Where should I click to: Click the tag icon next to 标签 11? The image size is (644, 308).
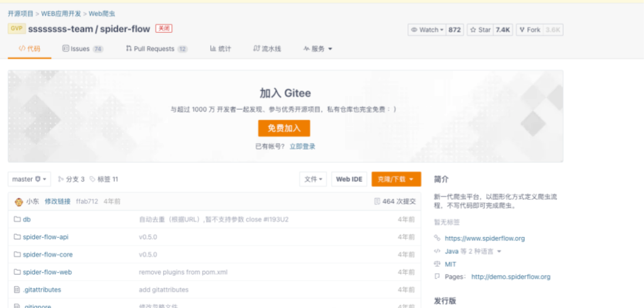coord(92,180)
